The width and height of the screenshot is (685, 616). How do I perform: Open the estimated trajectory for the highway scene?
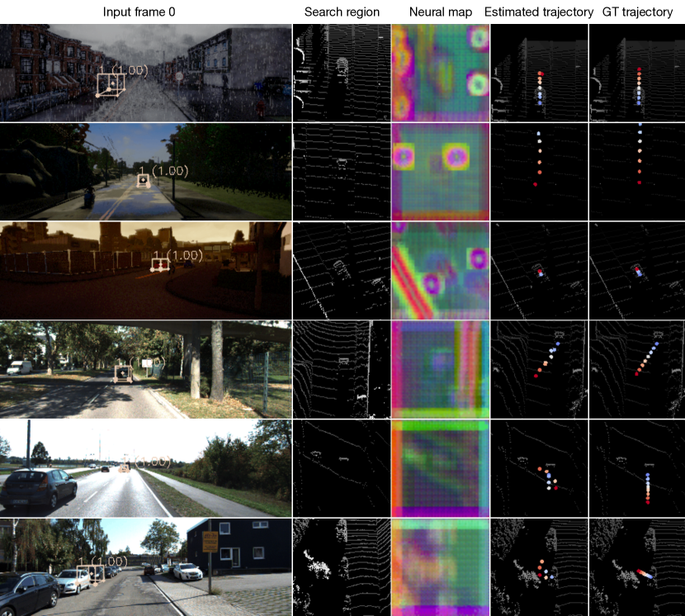pos(539,468)
